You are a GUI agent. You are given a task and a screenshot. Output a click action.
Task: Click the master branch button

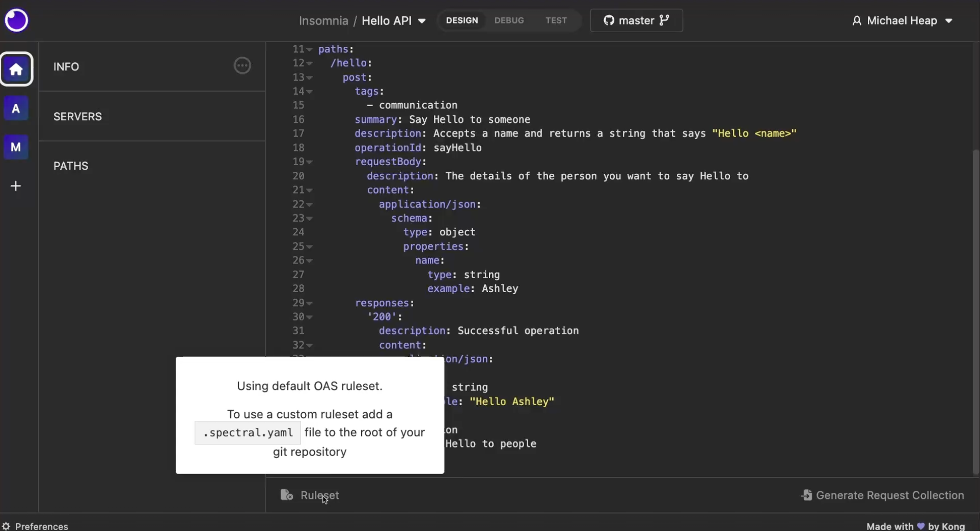coord(636,20)
